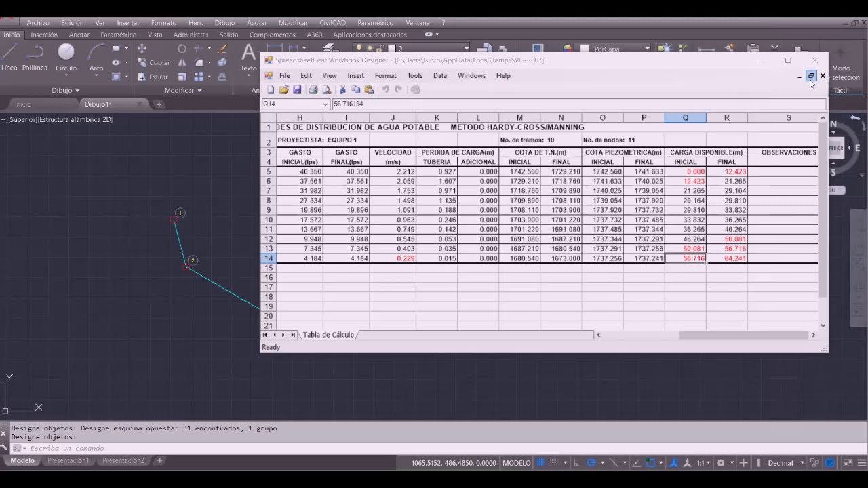Click Print icon in SpreadsheetGear toolbar
The width and height of the screenshot is (868, 488).
click(x=313, y=89)
